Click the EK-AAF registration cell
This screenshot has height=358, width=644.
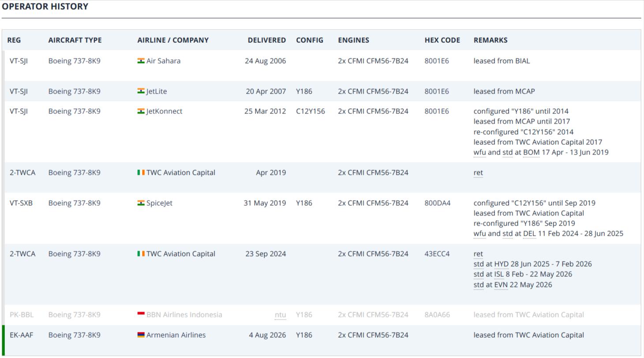pos(21,335)
